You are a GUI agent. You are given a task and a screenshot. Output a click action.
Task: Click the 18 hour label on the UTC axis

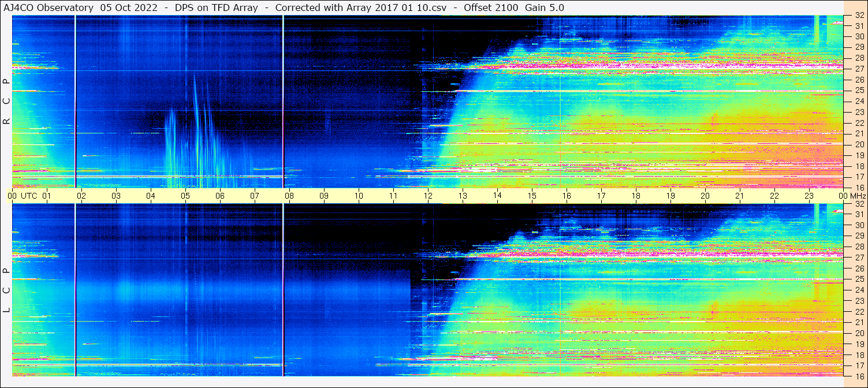click(x=636, y=196)
